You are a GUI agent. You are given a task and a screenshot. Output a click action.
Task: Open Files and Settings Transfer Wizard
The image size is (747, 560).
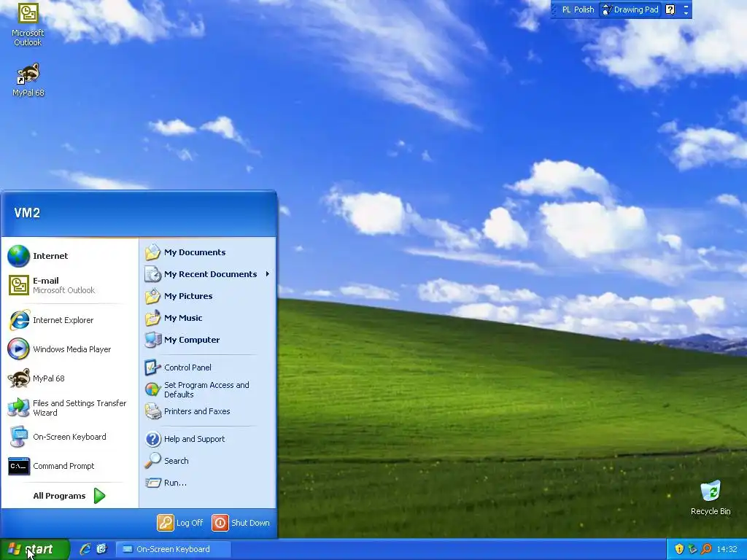coord(69,408)
